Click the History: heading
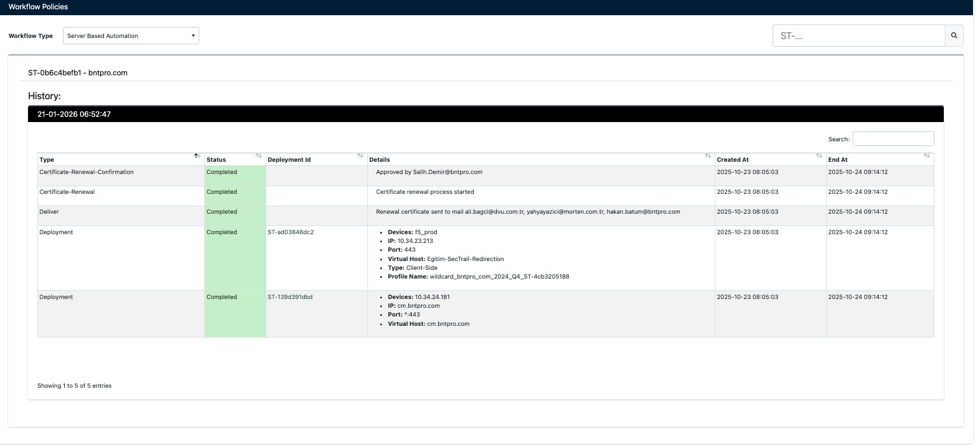Viewport: 980px width, 445px height. (x=44, y=96)
